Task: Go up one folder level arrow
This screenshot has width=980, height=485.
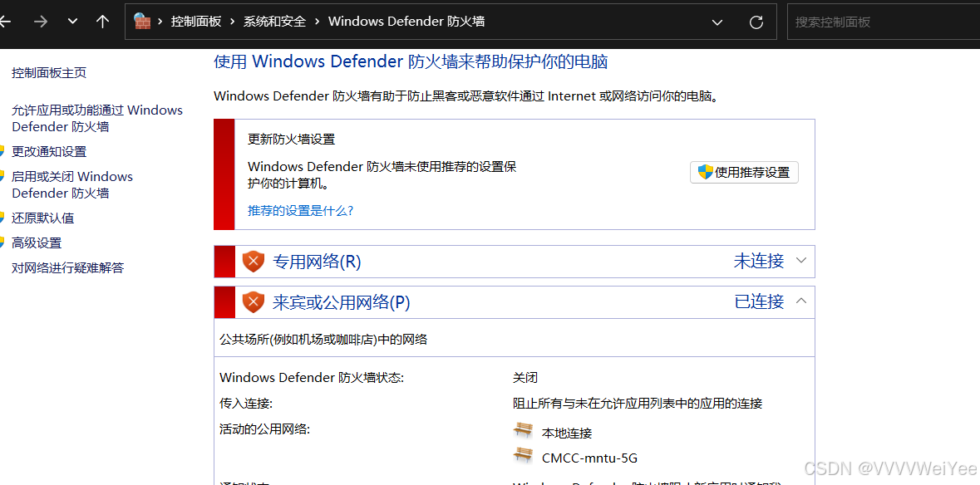Action: click(102, 22)
